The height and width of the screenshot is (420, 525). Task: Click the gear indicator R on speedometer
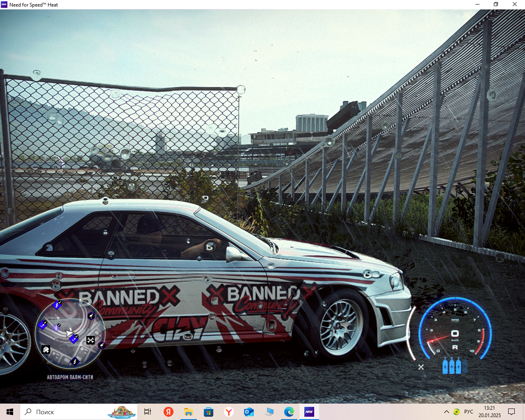(455, 347)
